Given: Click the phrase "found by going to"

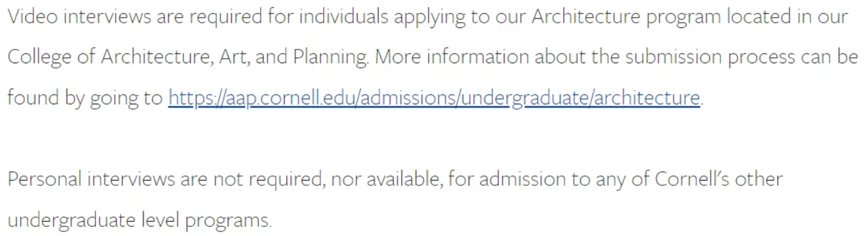Looking at the screenshot, I should 85,98.
